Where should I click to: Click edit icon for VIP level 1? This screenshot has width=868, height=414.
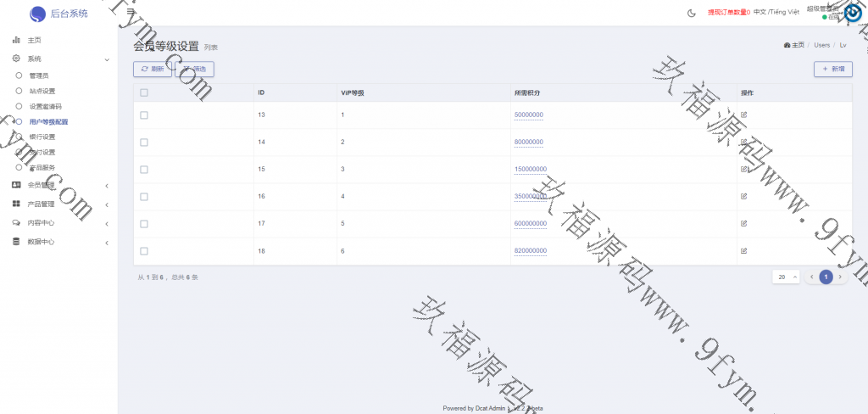click(744, 115)
